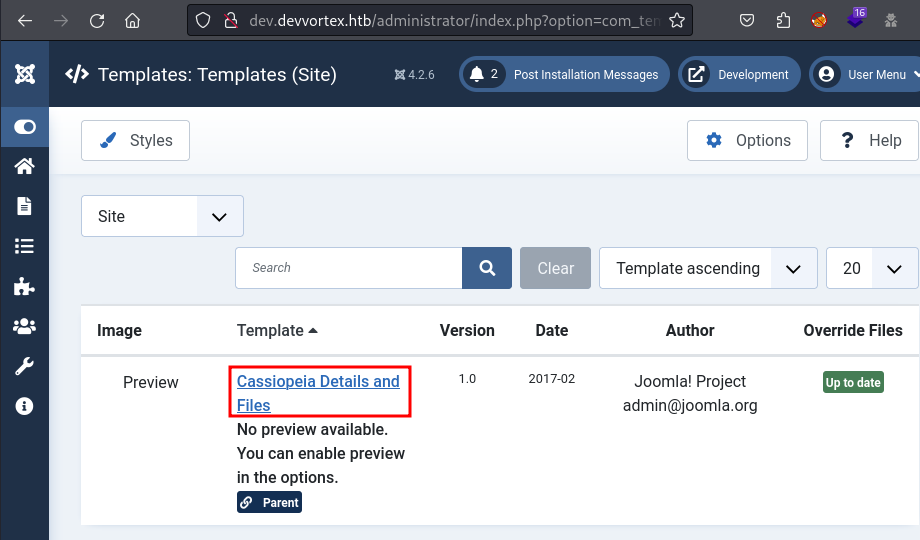
Task: Open the System sidebar wrench icon
Action: click(25, 366)
